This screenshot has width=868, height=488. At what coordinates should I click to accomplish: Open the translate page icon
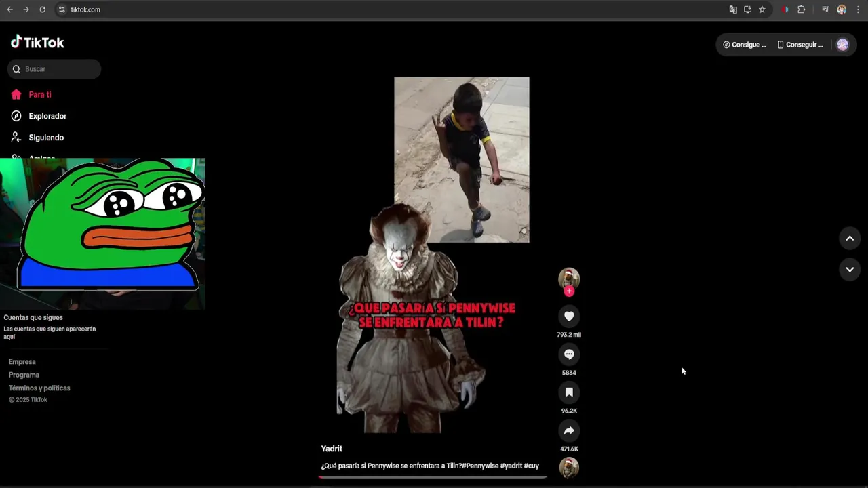click(733, 9)
